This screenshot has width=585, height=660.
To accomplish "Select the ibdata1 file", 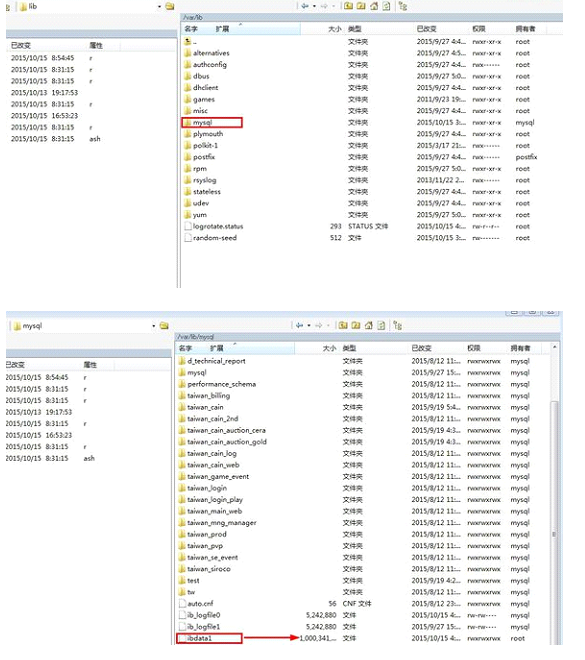I will pyautogui.click(x=209, y=639).
